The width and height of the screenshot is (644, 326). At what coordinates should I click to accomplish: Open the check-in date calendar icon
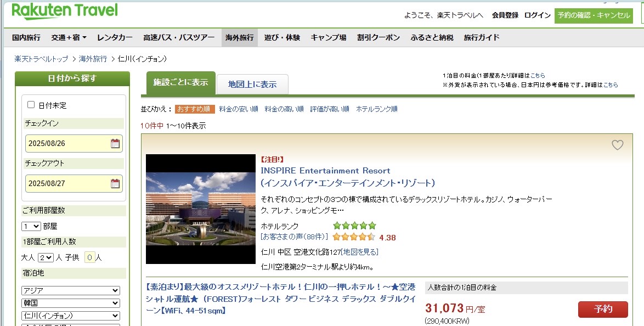pos(115,143)
